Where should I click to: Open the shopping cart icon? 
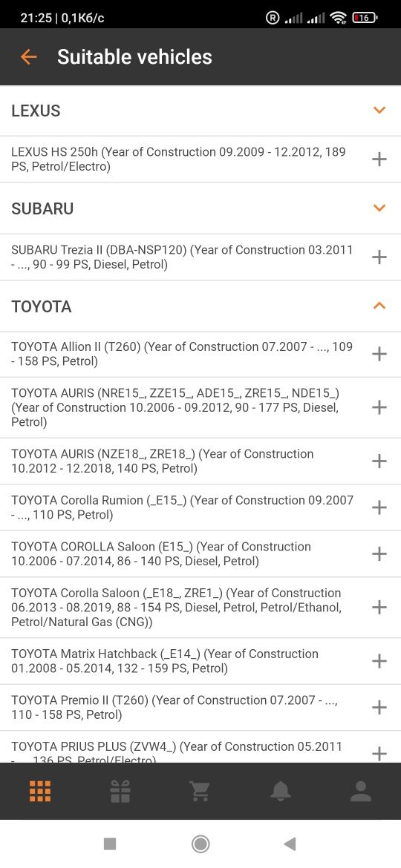tap(200, 791)
